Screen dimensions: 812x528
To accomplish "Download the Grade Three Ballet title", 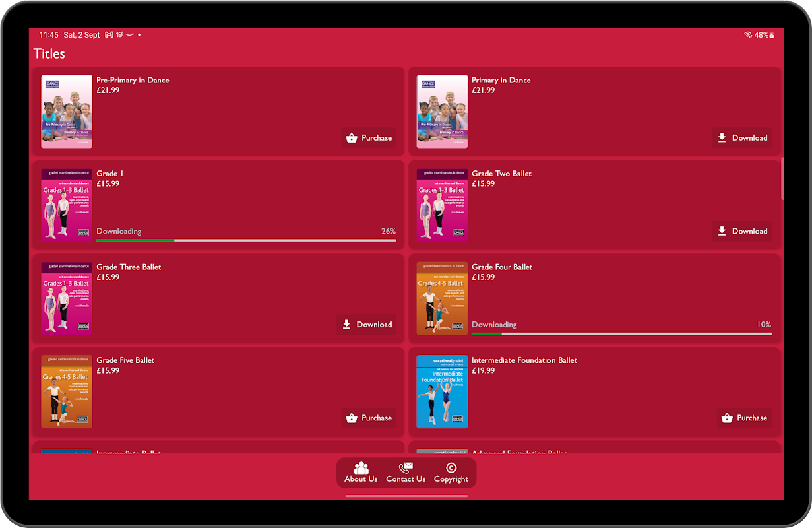I will coord(367,325).
